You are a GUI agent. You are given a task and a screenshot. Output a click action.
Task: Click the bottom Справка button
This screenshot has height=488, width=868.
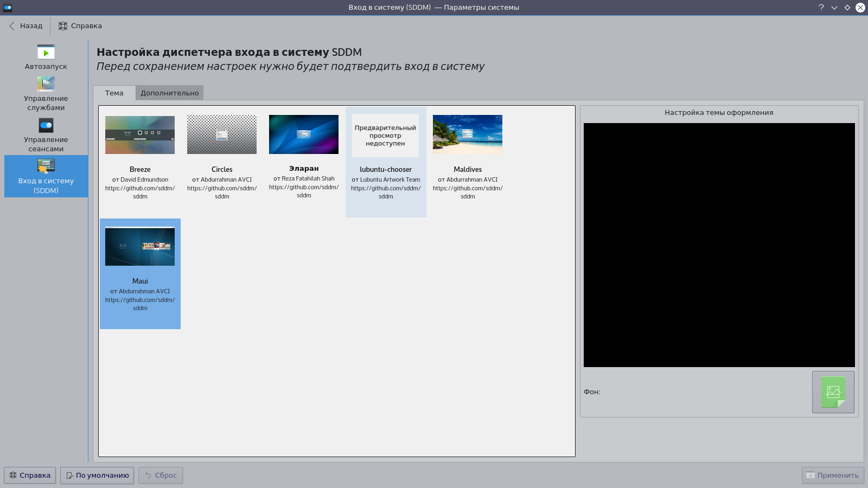coord(30,476)
